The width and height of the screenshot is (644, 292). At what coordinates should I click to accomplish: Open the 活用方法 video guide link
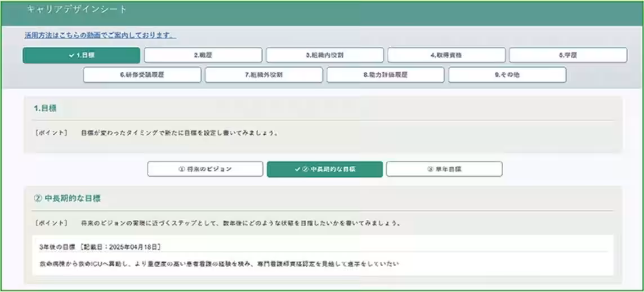pyautogui.click(x=100, y=36)
